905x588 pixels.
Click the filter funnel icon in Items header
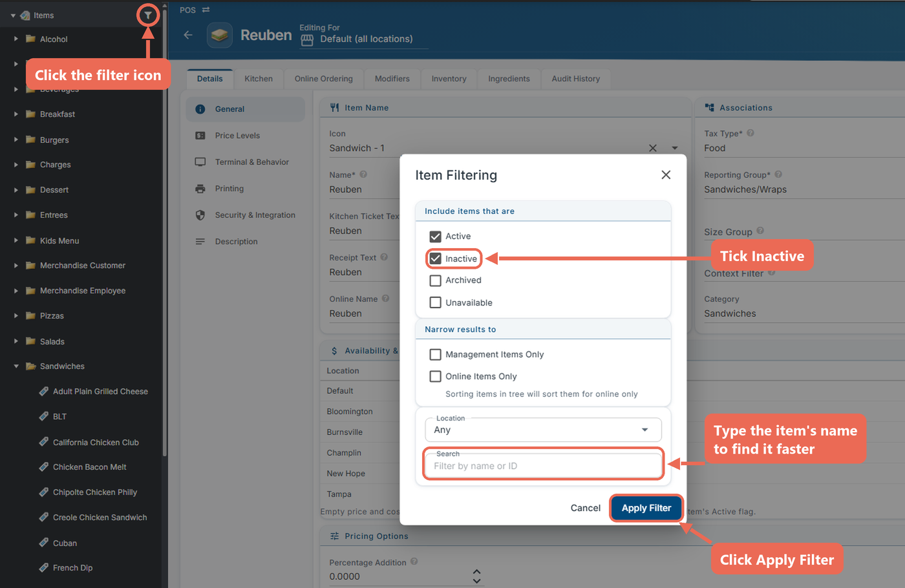[148, 15]
